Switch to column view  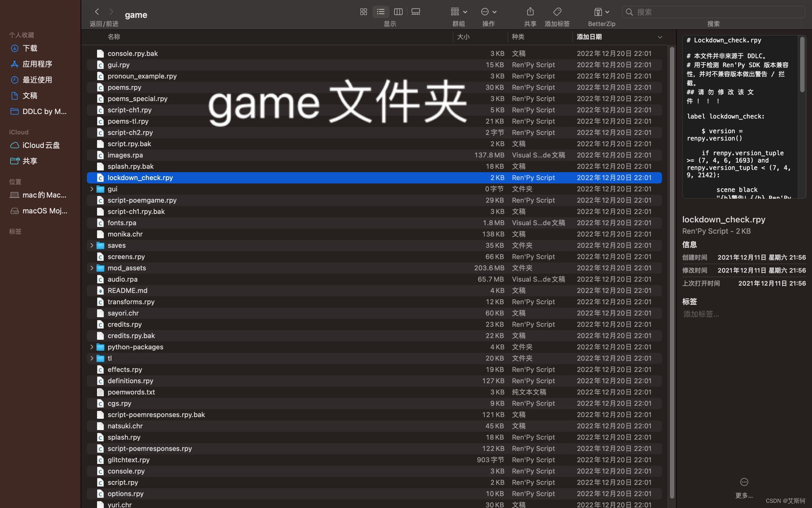tap(398, 12)
